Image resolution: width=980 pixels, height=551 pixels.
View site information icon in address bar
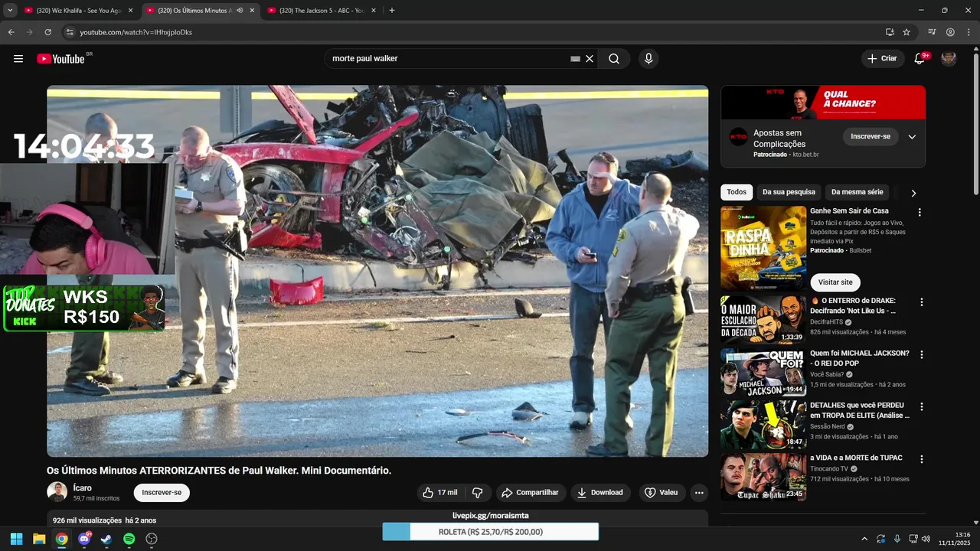tap(69, 32)
